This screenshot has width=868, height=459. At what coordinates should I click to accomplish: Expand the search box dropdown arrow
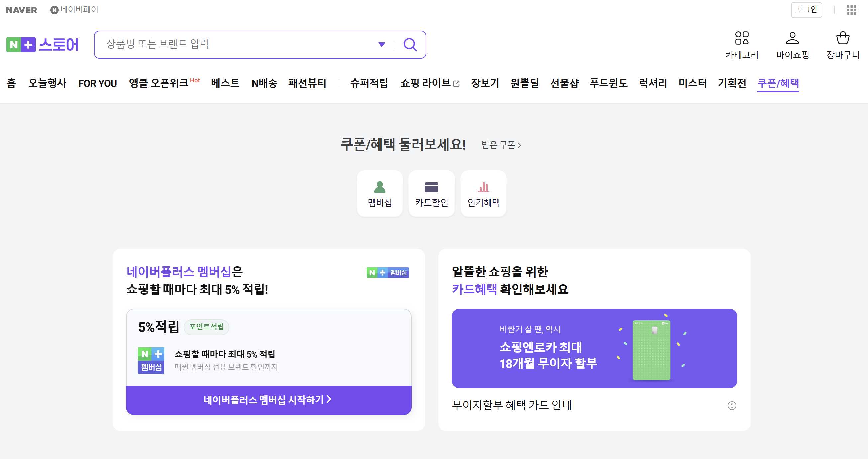pos(381,45)
